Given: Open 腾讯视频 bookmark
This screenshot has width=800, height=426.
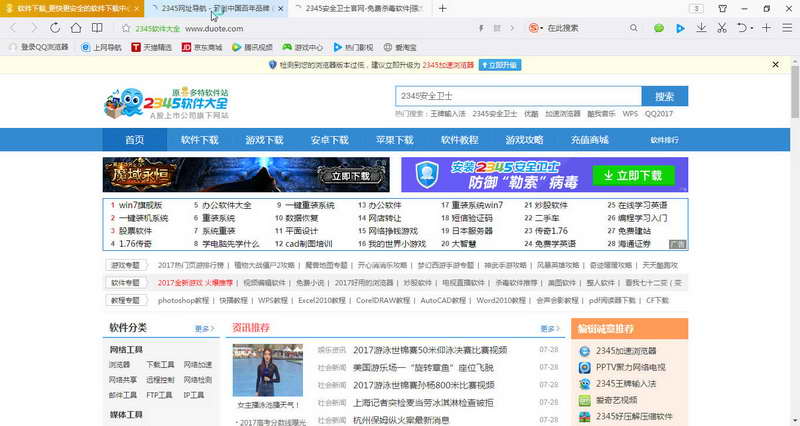Looking at the screenshot, I should [x=252, y=47].
